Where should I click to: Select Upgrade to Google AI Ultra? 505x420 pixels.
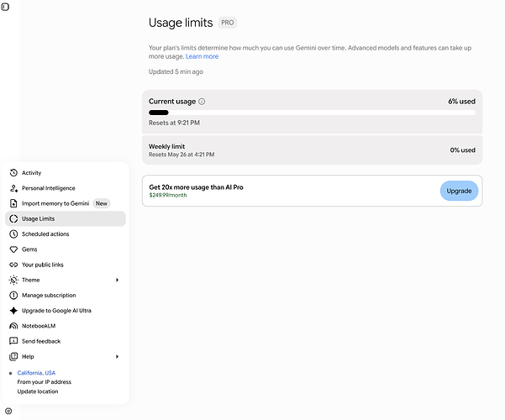tap(66, 311)
